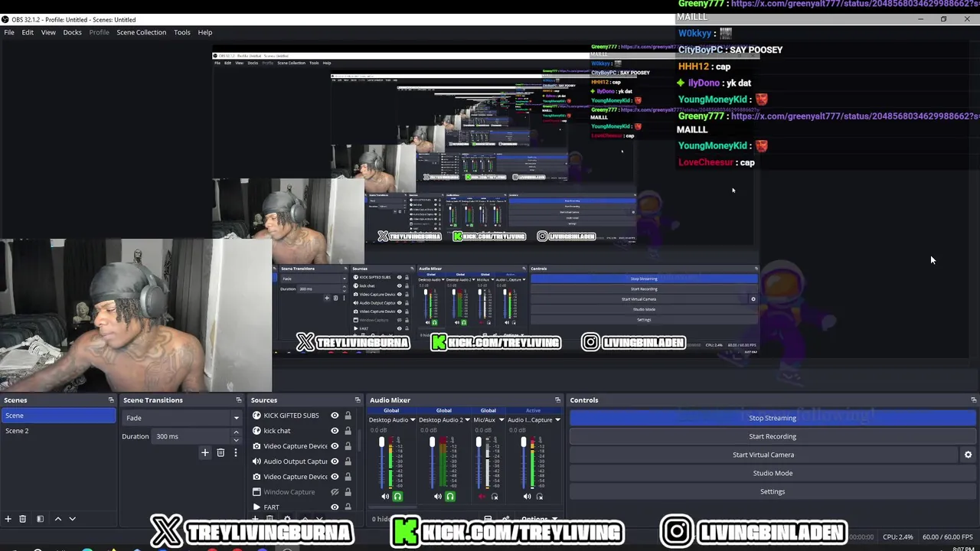
Task: Toggle lock on kick chat source
Action: (348, 431)
